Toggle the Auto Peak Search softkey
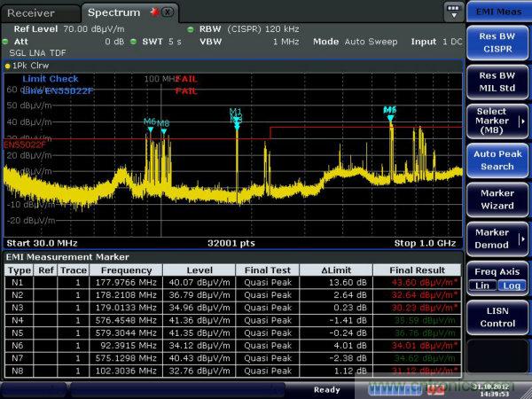 [x=497, y=160]
